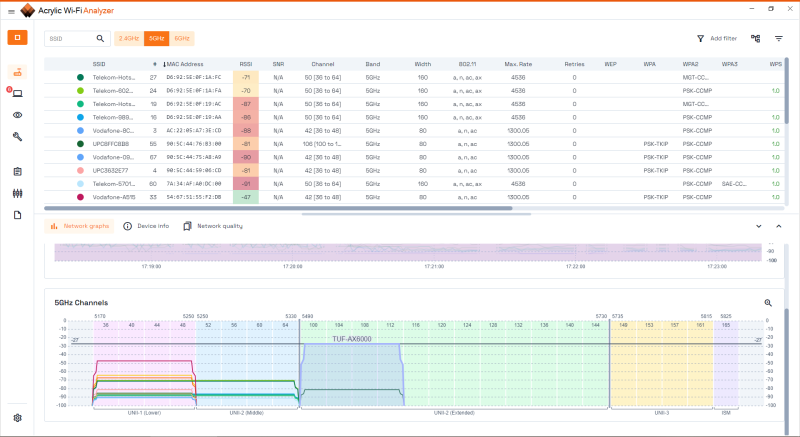
Task: Sort by Channel column header
Action: [323, 64]
